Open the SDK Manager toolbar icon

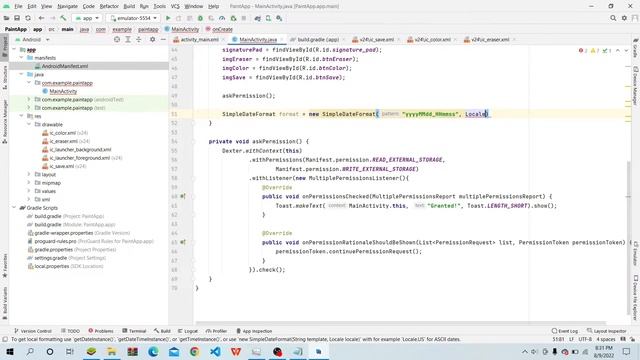coord(279,18)
